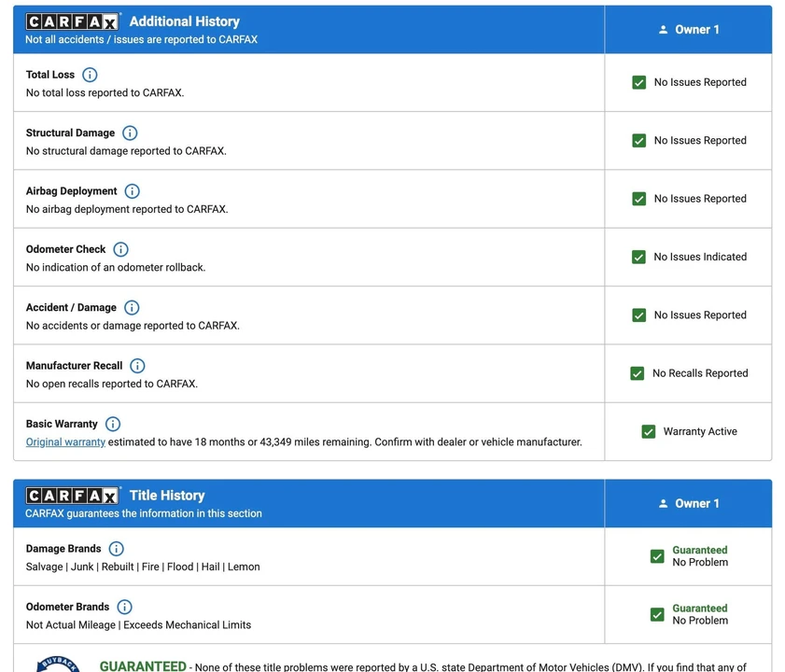Click 'No Recalls Reported' status text
This screenshot has height=672, width=785.
[700, 373]
